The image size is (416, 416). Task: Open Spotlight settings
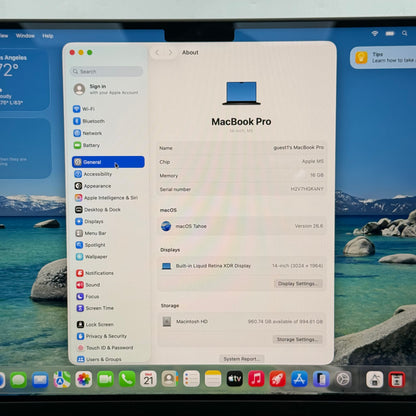(x=90, y=245)
